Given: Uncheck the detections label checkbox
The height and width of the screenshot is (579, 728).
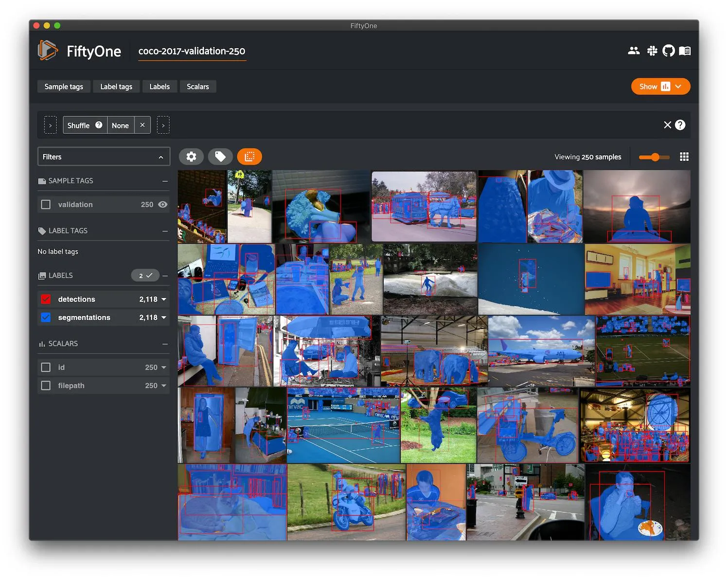Looking at the screenshot, I should 46,299.
